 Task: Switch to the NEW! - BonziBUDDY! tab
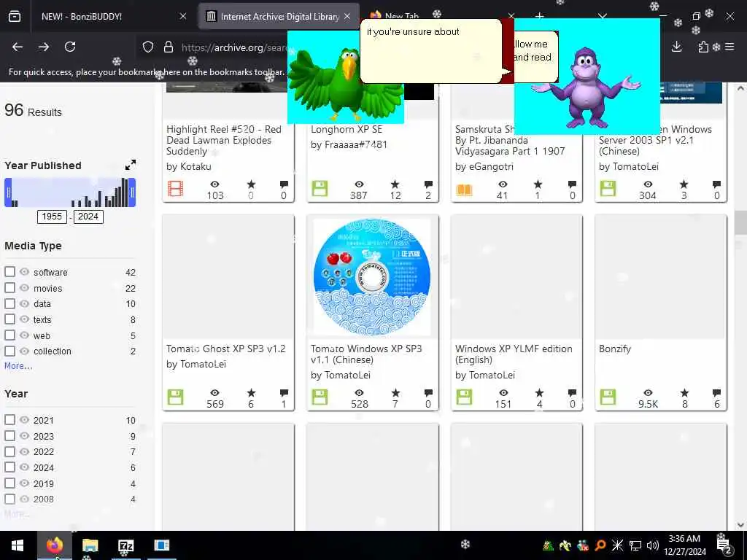tap(109, 16)
